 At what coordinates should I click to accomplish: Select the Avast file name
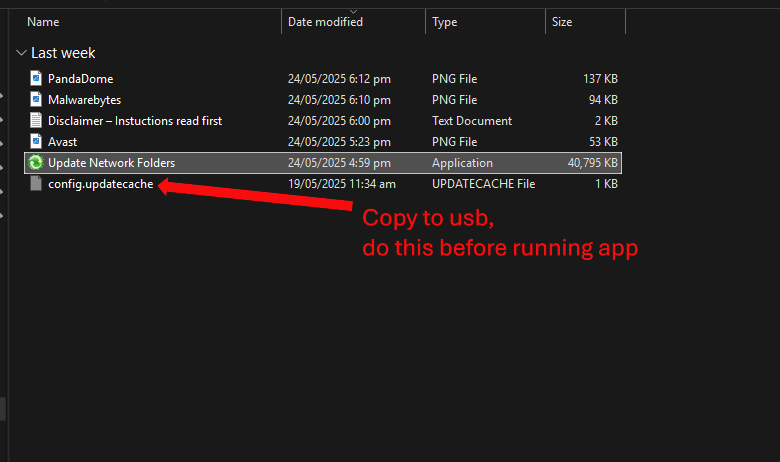63,142
